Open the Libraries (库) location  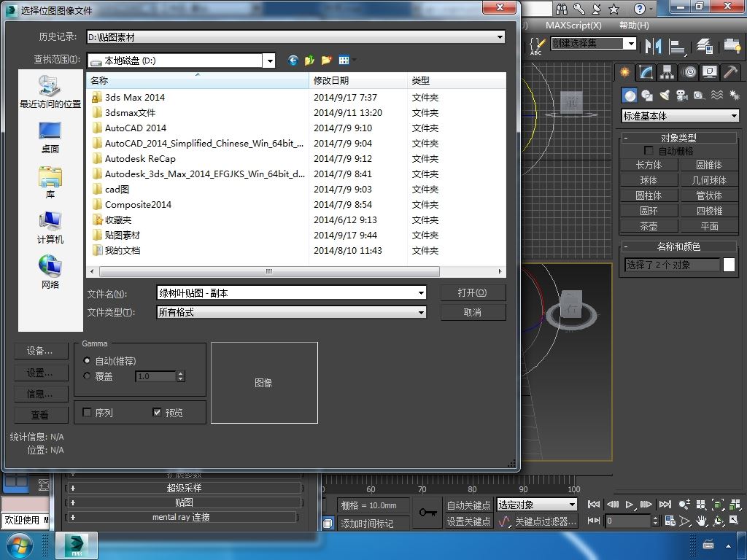click(x=50, y=183)
